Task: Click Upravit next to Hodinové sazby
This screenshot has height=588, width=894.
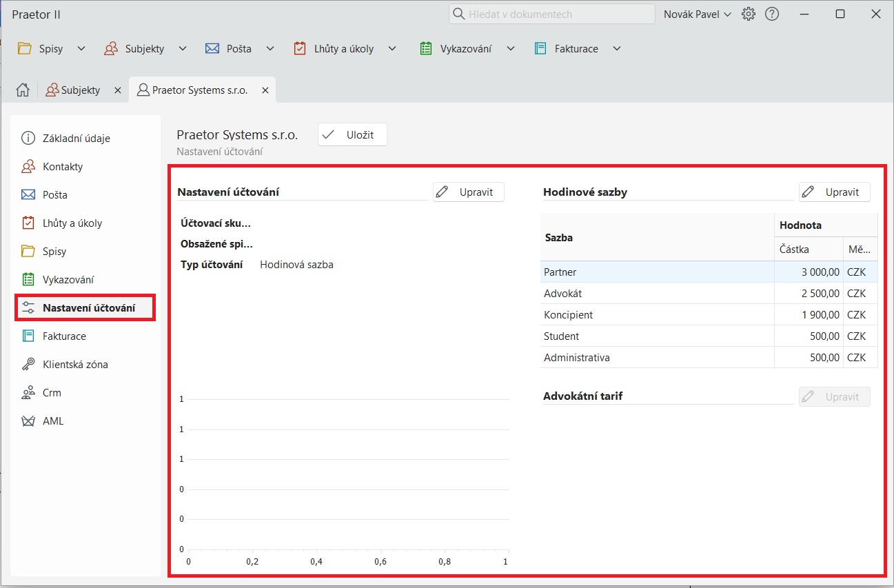Action: [x=834, y=192]
